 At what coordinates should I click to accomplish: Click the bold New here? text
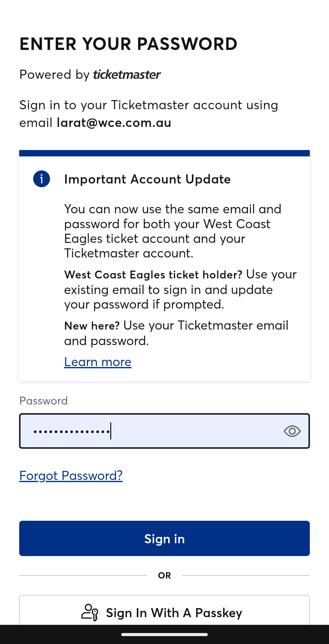[x=92, y=326]
